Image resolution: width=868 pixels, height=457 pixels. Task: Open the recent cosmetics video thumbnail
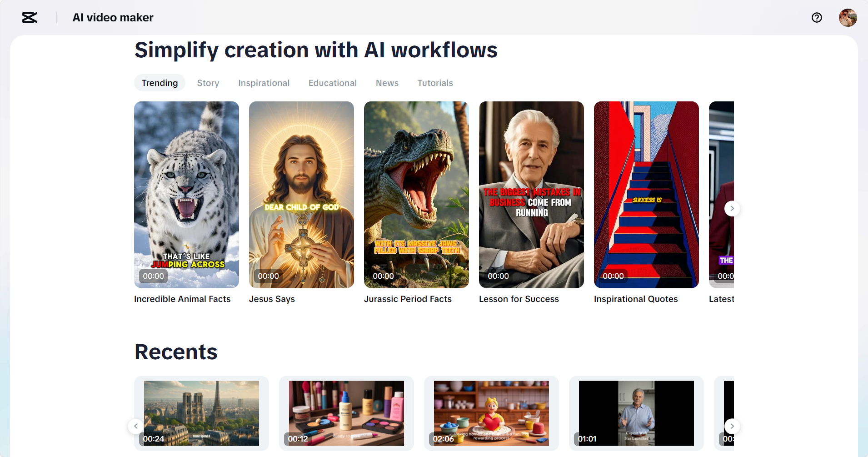(x=346, y=413)
